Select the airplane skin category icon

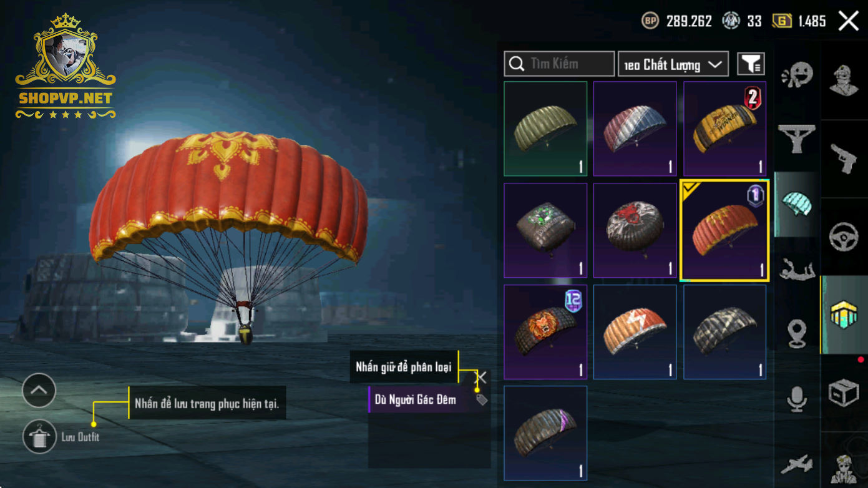(797, 465)
